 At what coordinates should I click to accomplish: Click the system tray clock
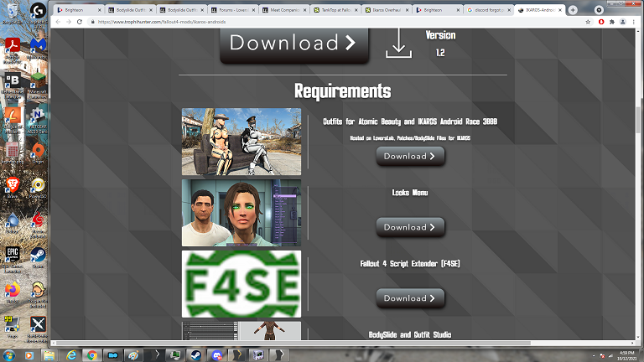click(626, 355)
